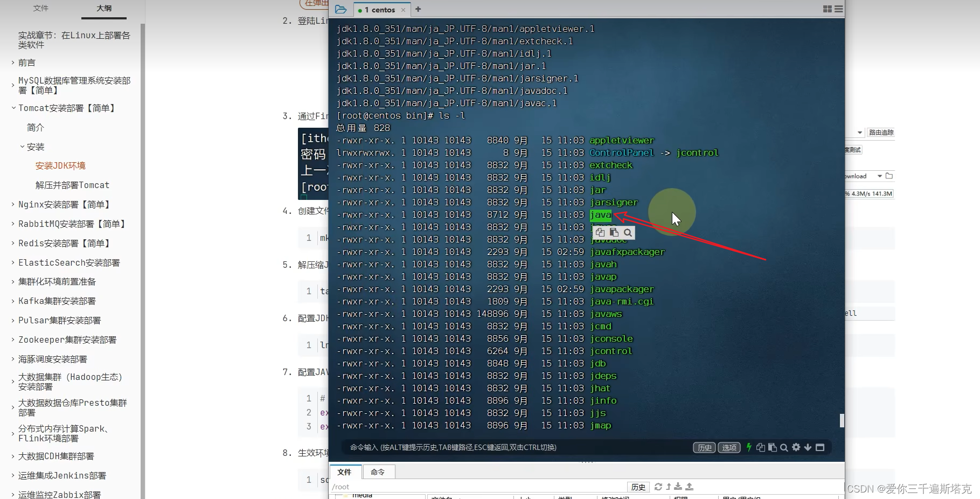This screenshot has height=499, width=980.
Task: Expand Redis安装部署 section
Action: (x=13, y=243)
